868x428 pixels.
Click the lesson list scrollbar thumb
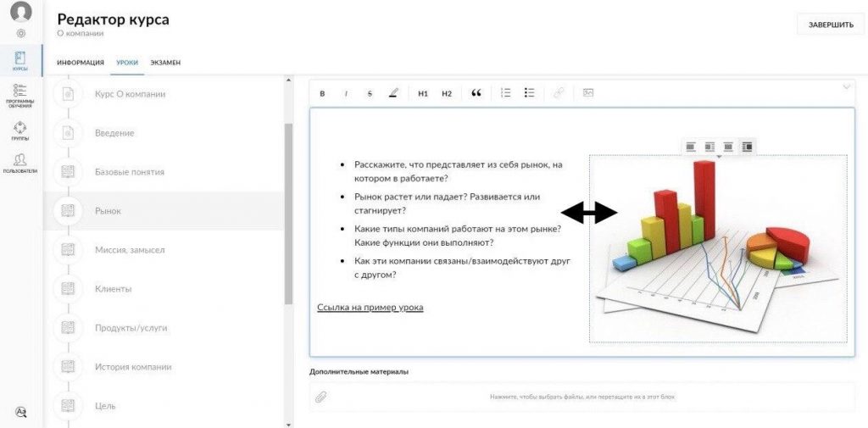pos(288,214)
